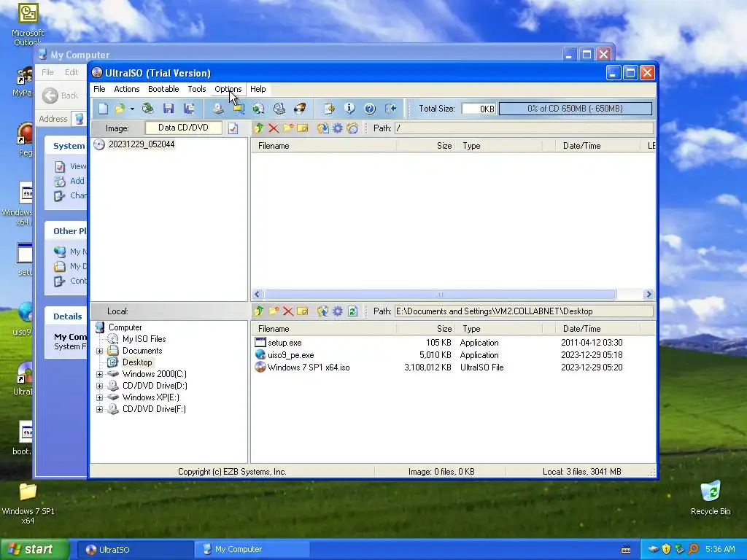Expand the Windows 2000(C:) tree node
The height and width of the screenshot is (560, 747).
point(99,374)
